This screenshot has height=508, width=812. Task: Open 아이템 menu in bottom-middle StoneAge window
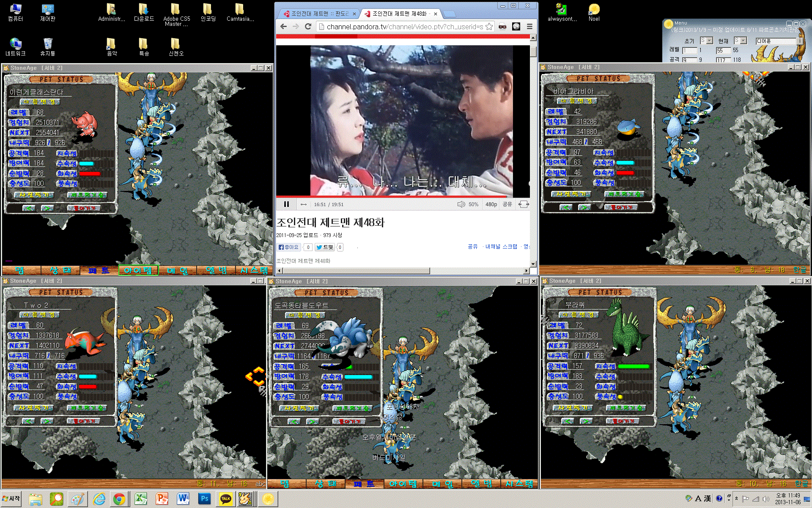coord(403,483)
